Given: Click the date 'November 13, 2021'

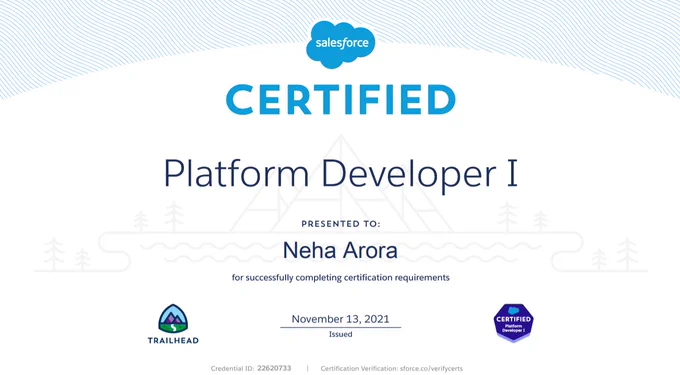Looking at the screenshot, I should coord(340,319).
